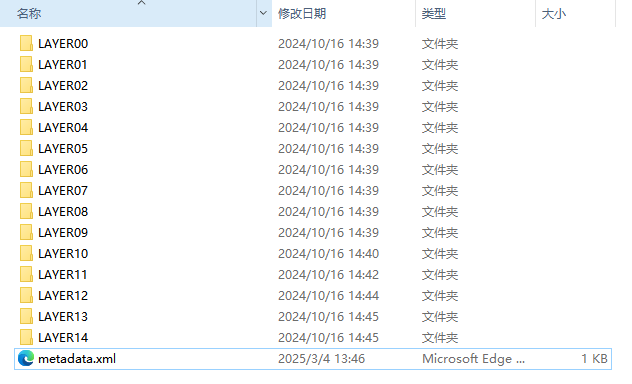The height and width of the screenshot is (384, 632).
Task: Select the LAYER09 folder name
Action: tap(63, 232)
